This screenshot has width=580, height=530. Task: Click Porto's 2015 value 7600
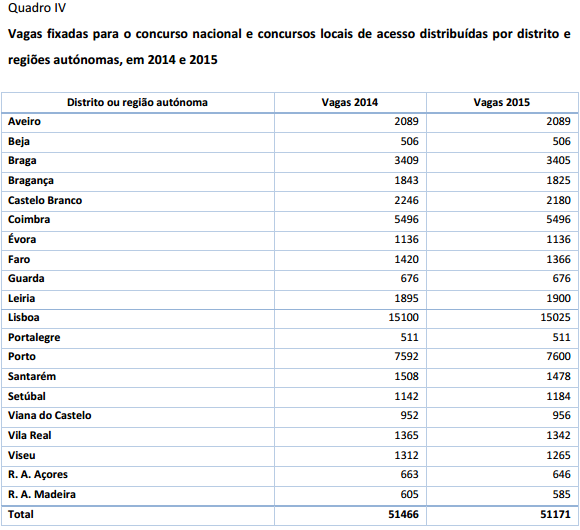[x=559, y=356]
